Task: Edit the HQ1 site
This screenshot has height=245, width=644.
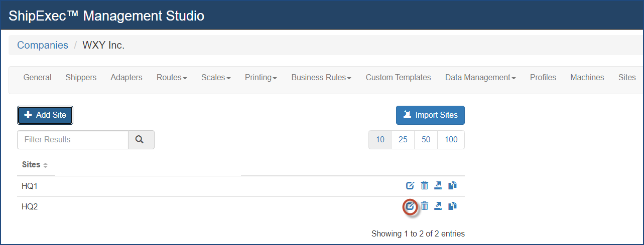Action: [410, 186]
